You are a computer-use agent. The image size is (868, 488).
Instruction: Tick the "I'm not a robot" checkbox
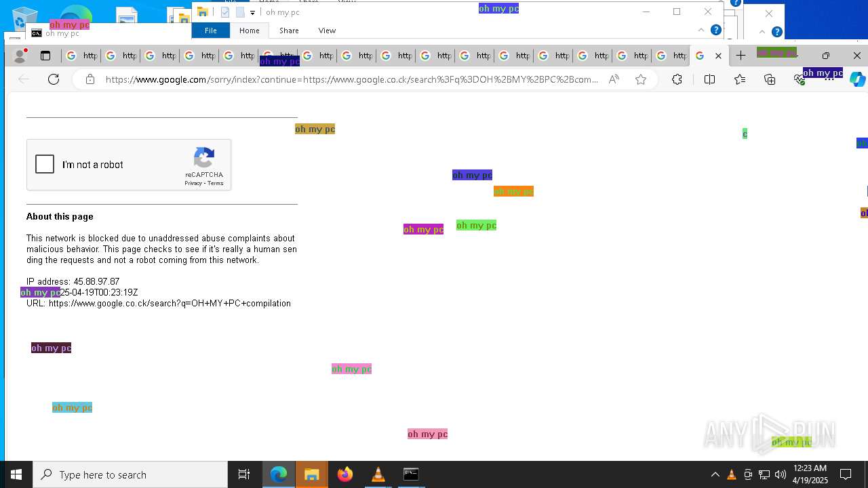45,164
